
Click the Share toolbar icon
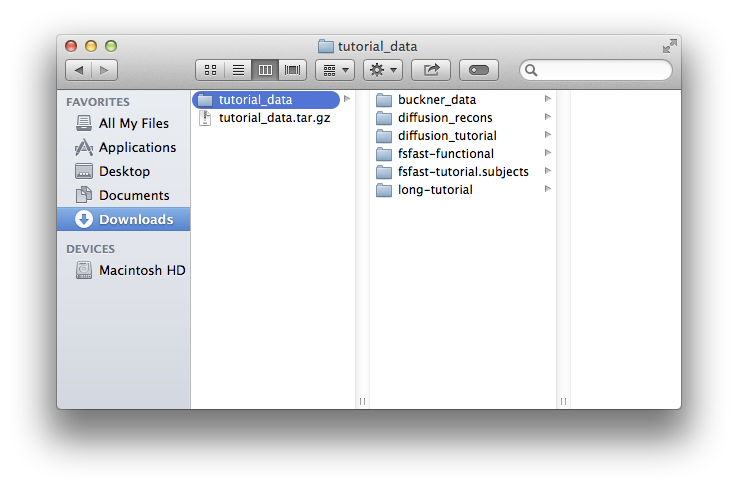(x=431, y=70)
